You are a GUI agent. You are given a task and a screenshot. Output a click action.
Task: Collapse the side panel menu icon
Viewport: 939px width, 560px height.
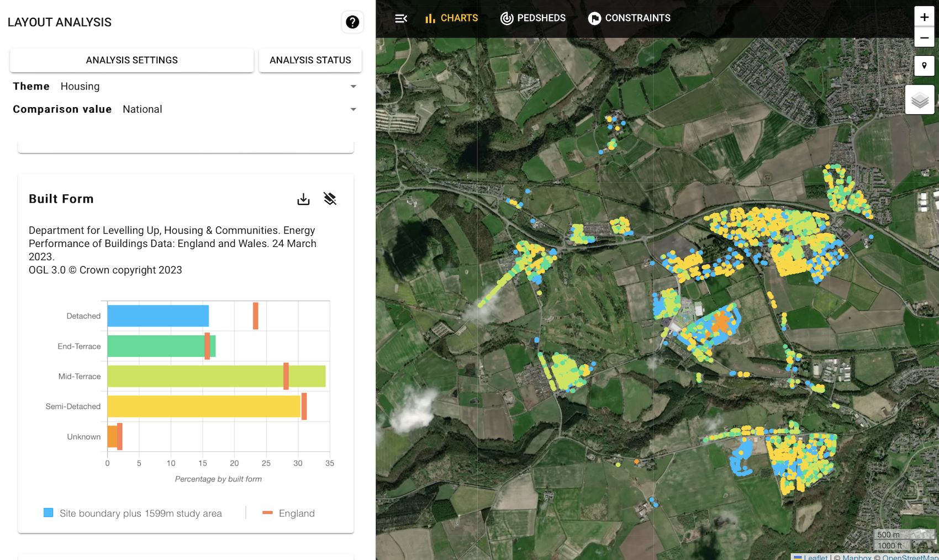tap(401, 18)
